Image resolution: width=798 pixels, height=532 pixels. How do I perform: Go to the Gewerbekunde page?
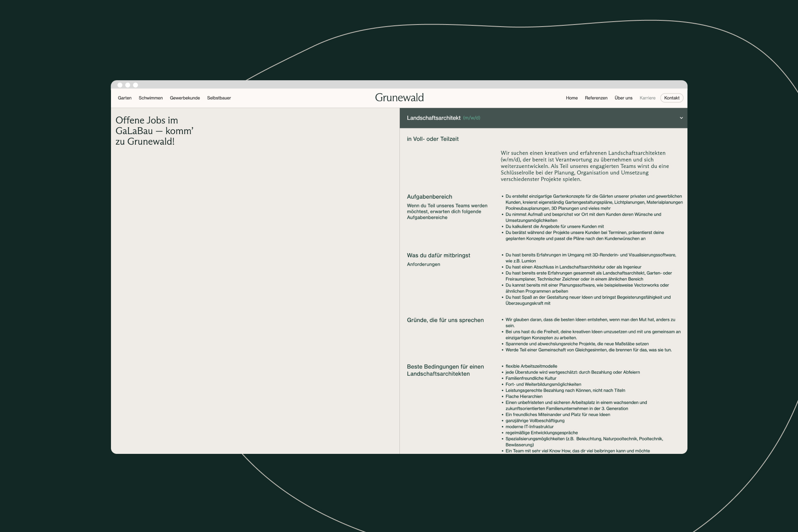[185, 98]
